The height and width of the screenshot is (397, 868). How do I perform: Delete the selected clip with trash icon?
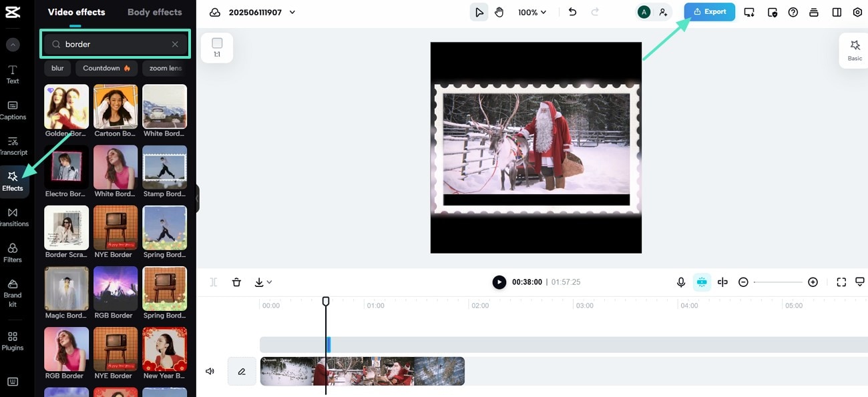(236, 282)
